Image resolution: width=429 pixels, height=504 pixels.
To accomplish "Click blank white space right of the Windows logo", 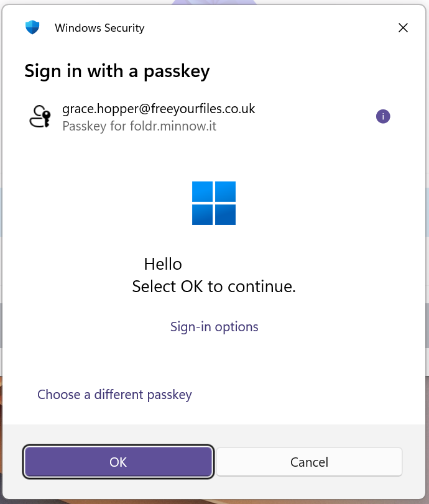I will pos(323,203).
